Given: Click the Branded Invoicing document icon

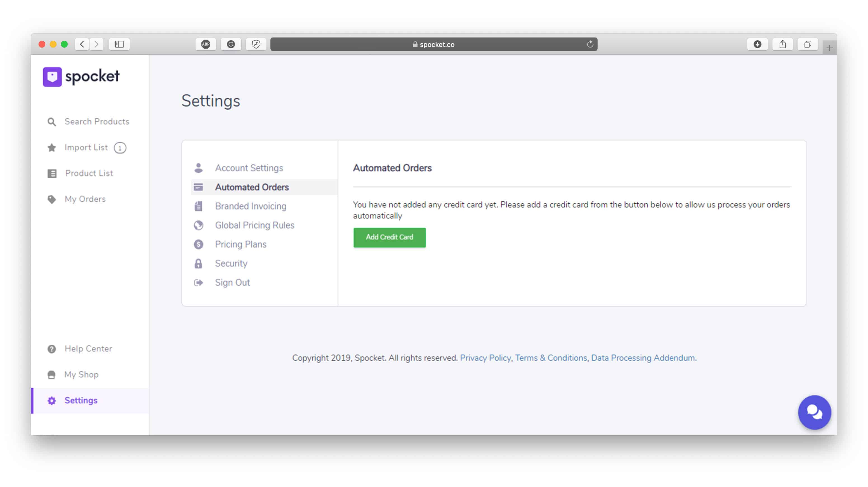Looking at the screenshot, I should coord(199,206).
